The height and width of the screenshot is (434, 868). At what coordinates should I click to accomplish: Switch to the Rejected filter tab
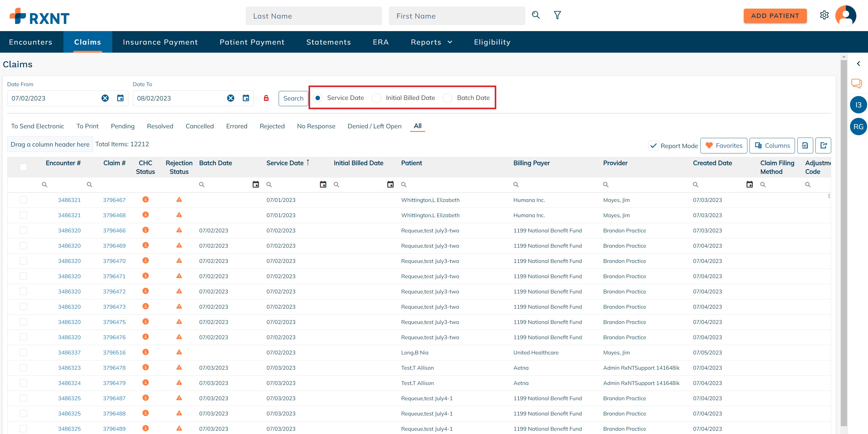click(x=272, y=126)
